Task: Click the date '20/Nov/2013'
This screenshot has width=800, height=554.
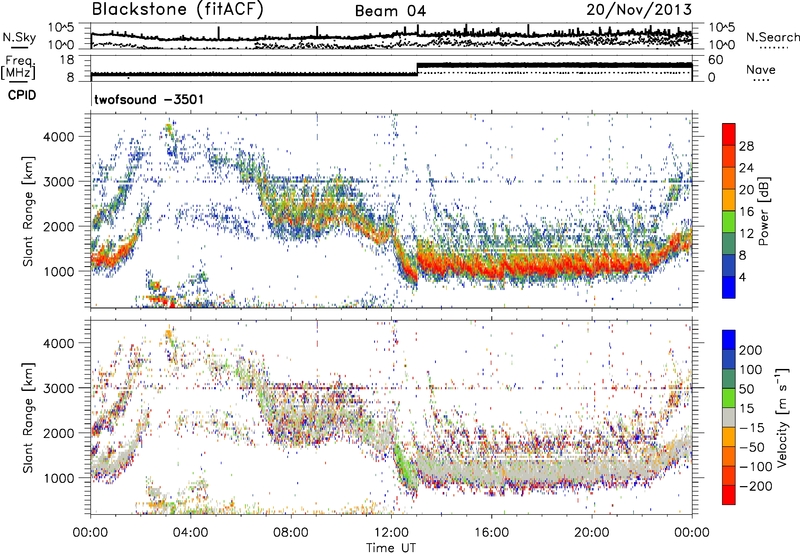Action: click(x=639, y=10)
